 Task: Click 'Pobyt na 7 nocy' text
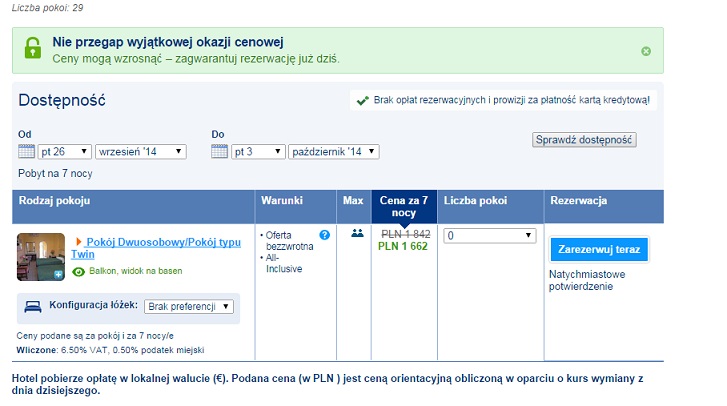55,173
